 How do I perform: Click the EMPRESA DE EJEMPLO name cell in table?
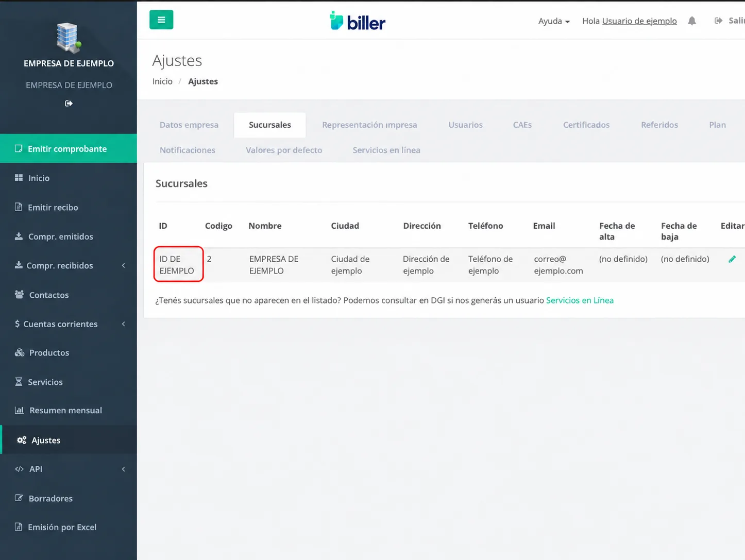(274, 265)
